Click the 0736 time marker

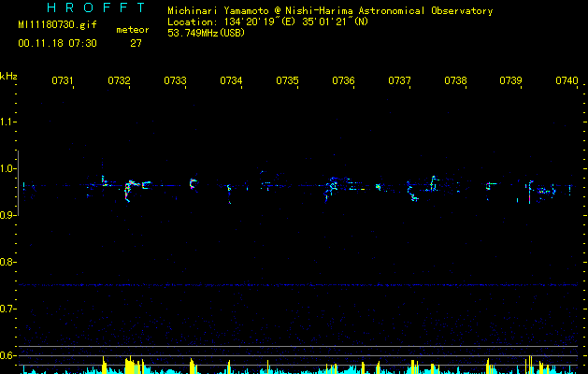click(x=343, y=80)
